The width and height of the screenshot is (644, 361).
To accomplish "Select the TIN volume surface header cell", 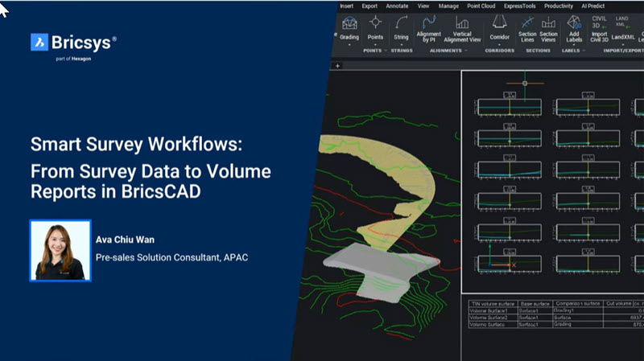I will 493,304.
